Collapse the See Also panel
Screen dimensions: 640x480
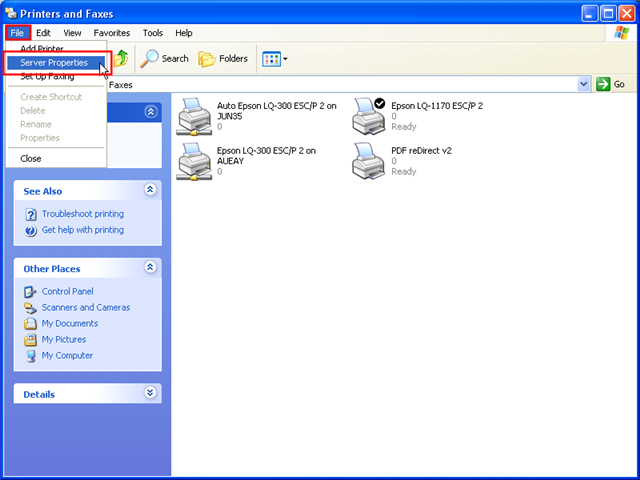[150, 190]
